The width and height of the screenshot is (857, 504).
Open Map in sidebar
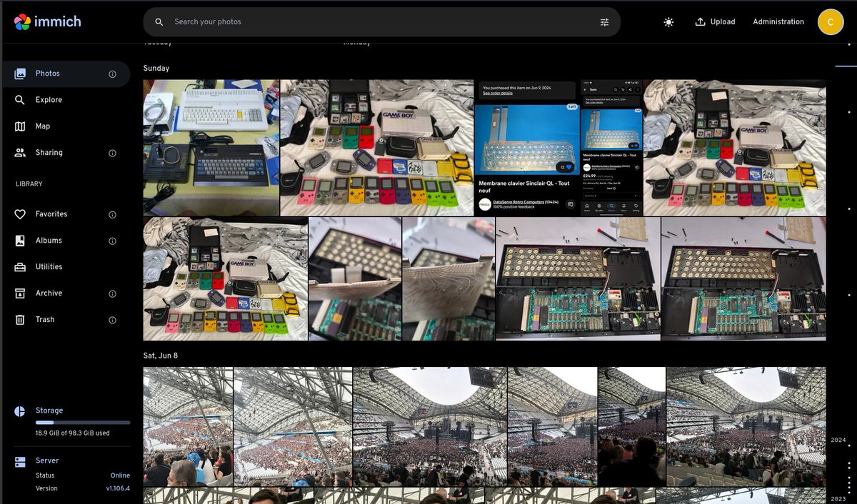point(65,126)
